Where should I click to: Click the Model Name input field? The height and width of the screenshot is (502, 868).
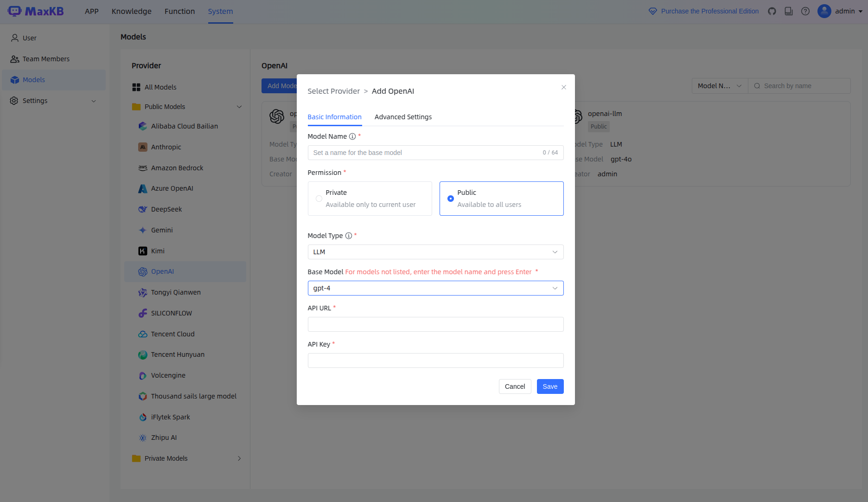coord(436,153)
